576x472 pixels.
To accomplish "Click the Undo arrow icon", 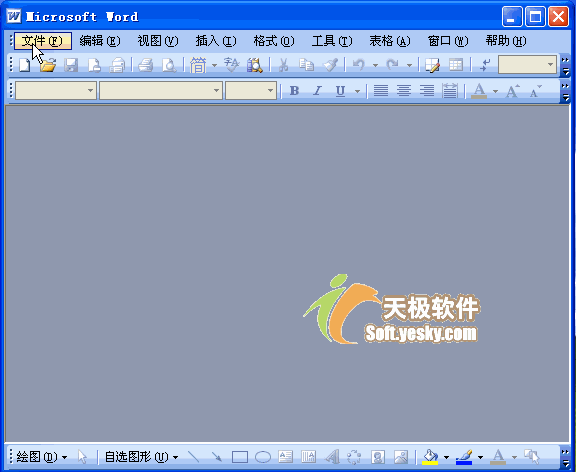I will point(359,65).
